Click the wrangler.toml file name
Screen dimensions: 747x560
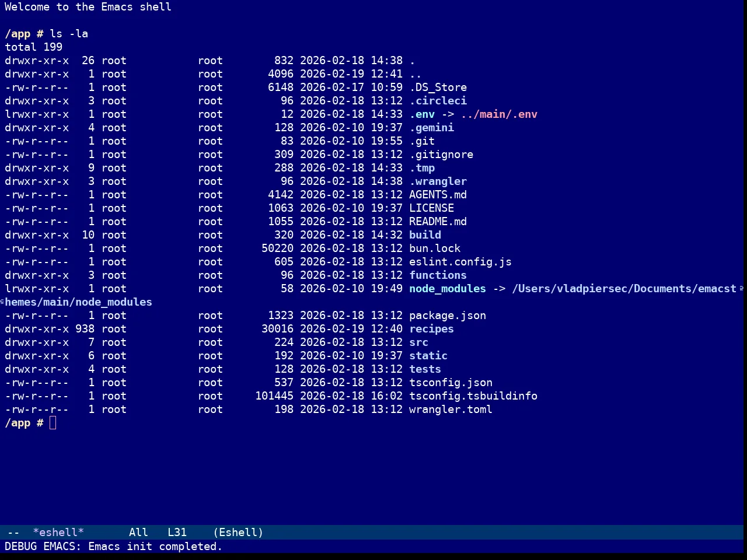[451, 409]
